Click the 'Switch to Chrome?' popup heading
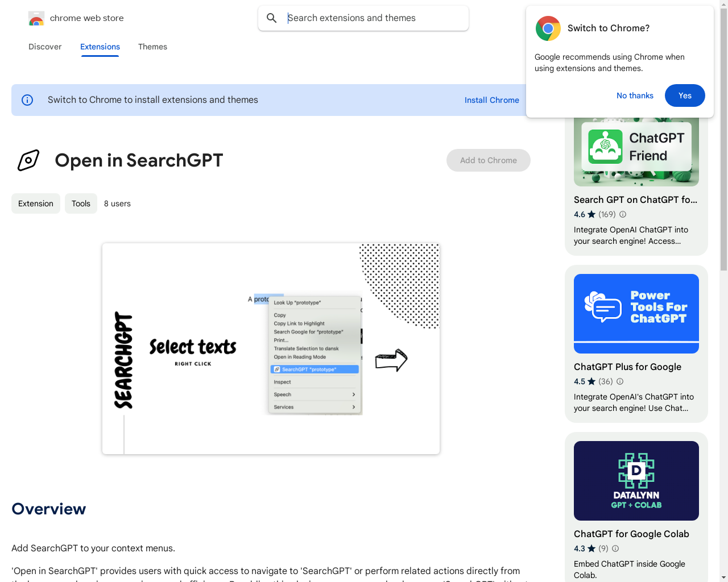Screen dimensions: 728x582 pos(609,28)
